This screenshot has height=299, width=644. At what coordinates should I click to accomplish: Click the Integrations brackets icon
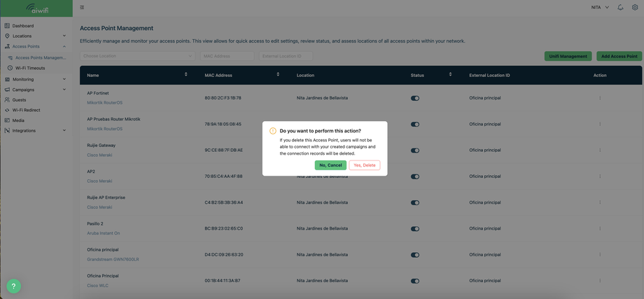(x=7, y=131)
